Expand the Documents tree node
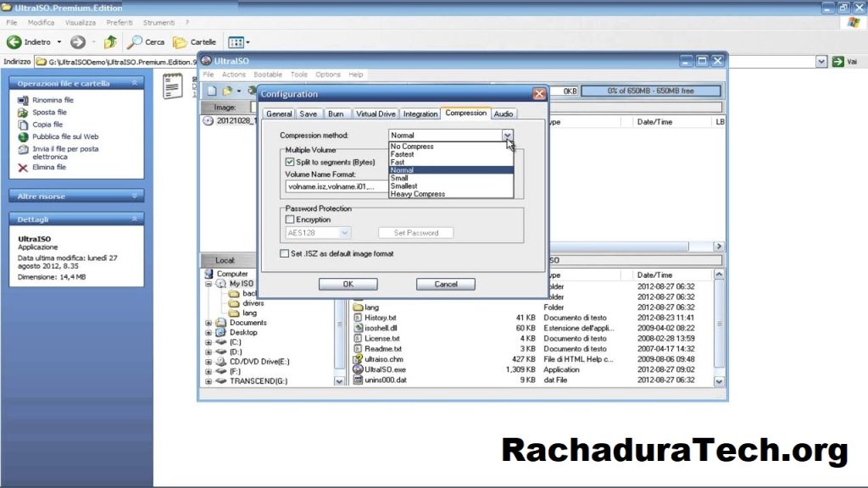Viewport: 868px width, 488px height. (x=209, y=323)
